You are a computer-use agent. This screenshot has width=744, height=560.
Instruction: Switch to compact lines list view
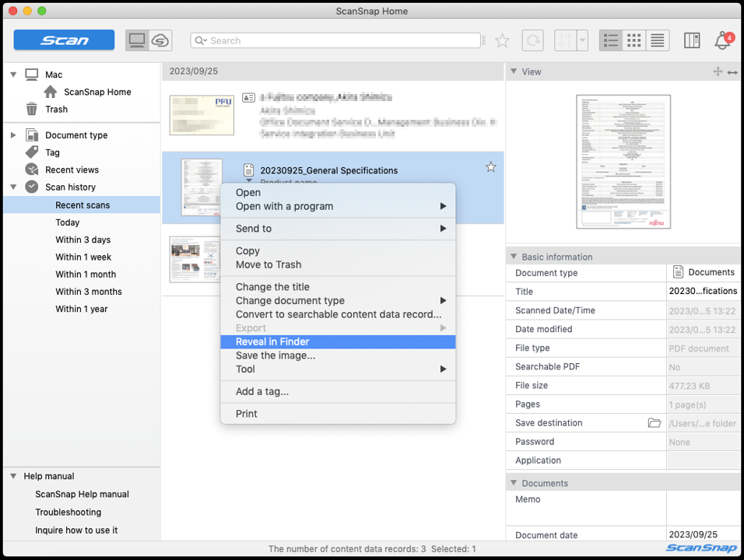click(x=658, y=40)
